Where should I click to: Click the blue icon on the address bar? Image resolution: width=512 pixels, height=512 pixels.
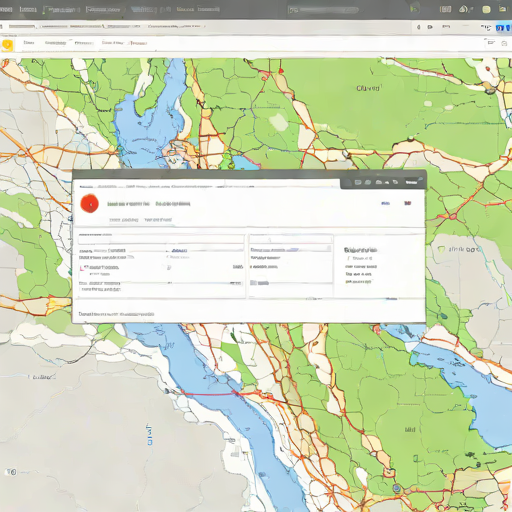click(x=499, y=28)
